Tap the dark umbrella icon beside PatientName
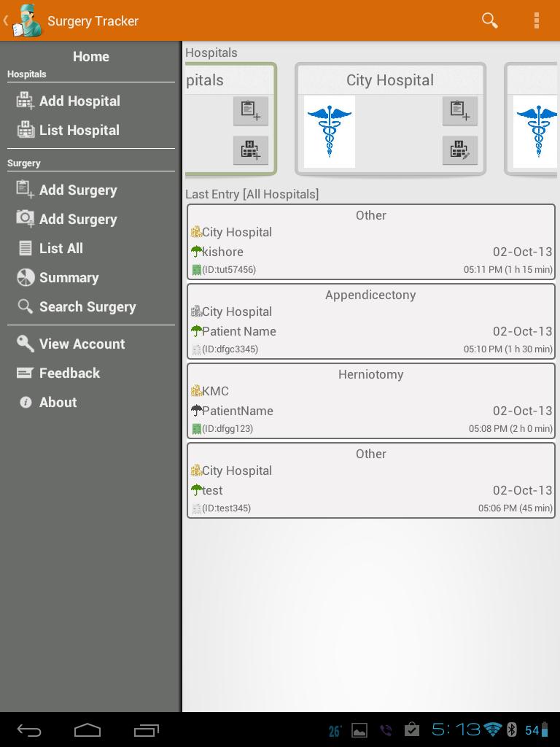 tap(196, 410)
